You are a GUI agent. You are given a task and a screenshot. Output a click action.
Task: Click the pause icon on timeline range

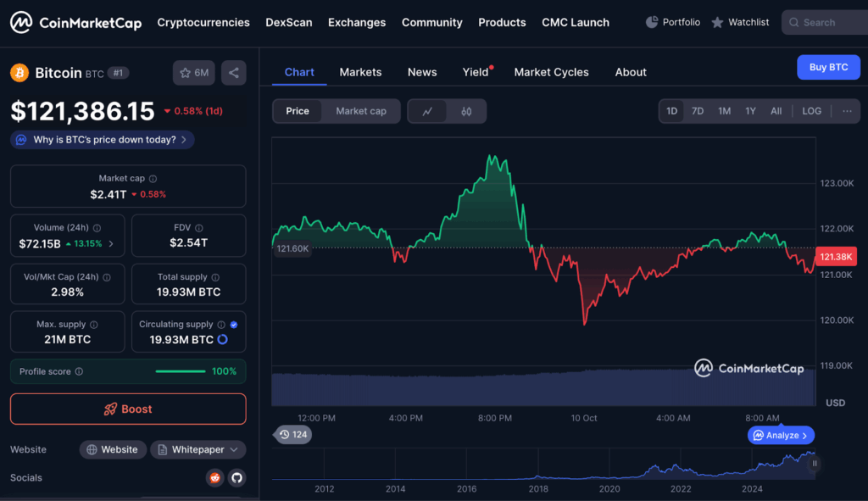point(815,464)
